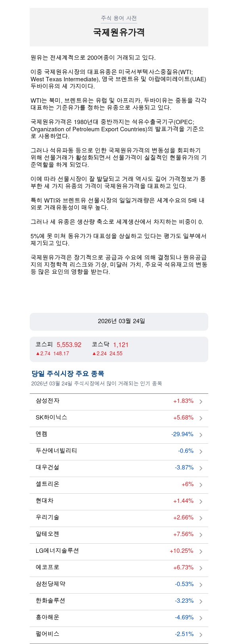Expand the 우리기술 stock entry arrow
This screenshot has width=238, height=644.
click(x=201, y=518)
